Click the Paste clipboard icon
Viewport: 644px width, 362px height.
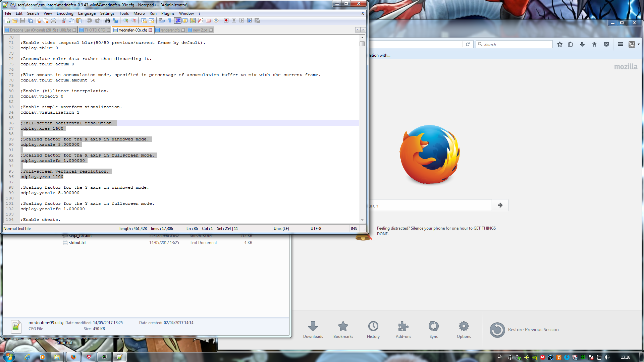[x=79, y=21]
